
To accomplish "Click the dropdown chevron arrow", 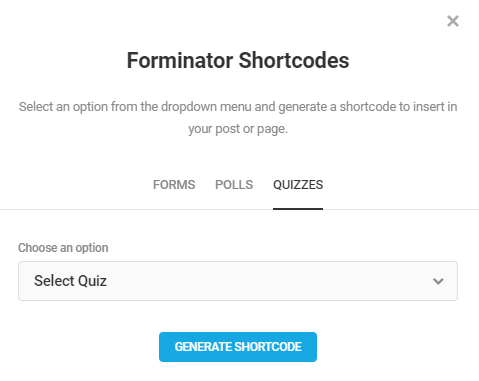I will tap(438, 281).
